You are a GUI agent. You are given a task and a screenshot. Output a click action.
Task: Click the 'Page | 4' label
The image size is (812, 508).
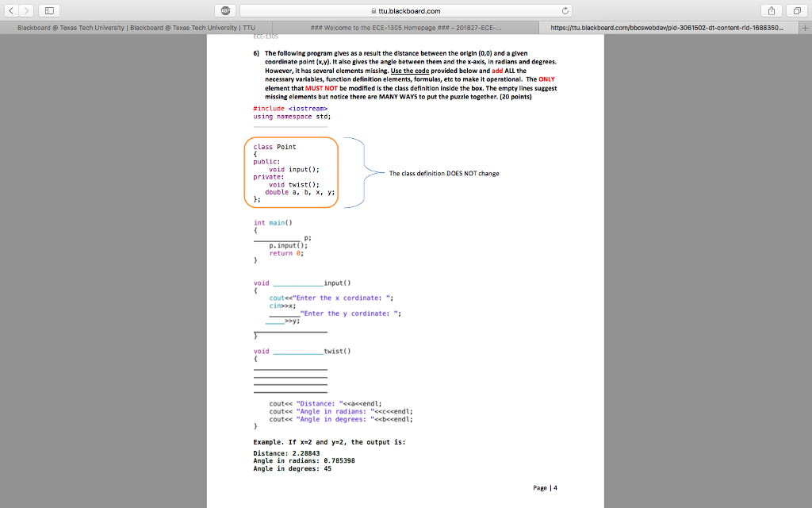[545, 487]
